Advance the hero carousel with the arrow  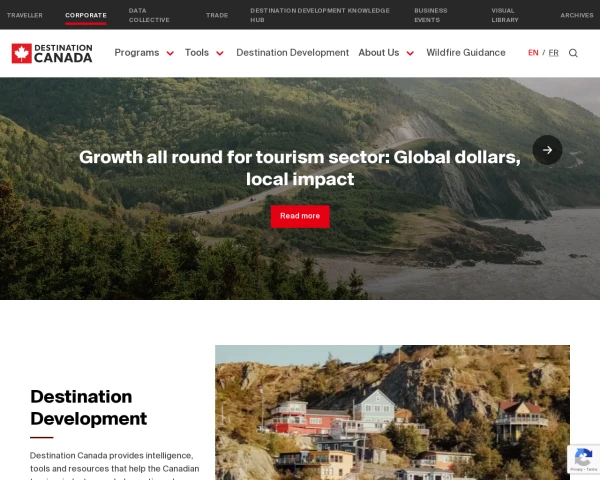pos(547,150)
